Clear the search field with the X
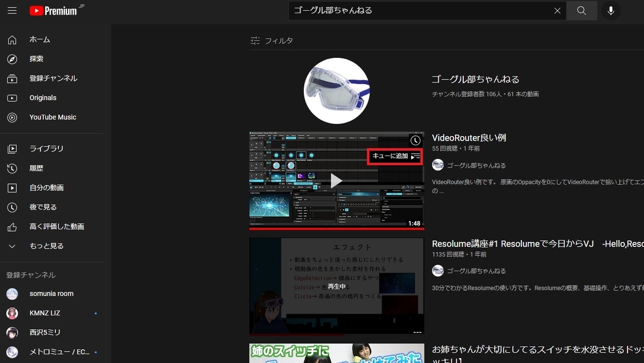 point(557,10)
